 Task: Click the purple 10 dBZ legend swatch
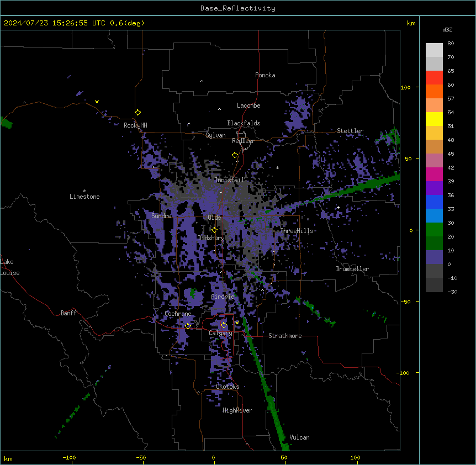[x=434, y=257]
